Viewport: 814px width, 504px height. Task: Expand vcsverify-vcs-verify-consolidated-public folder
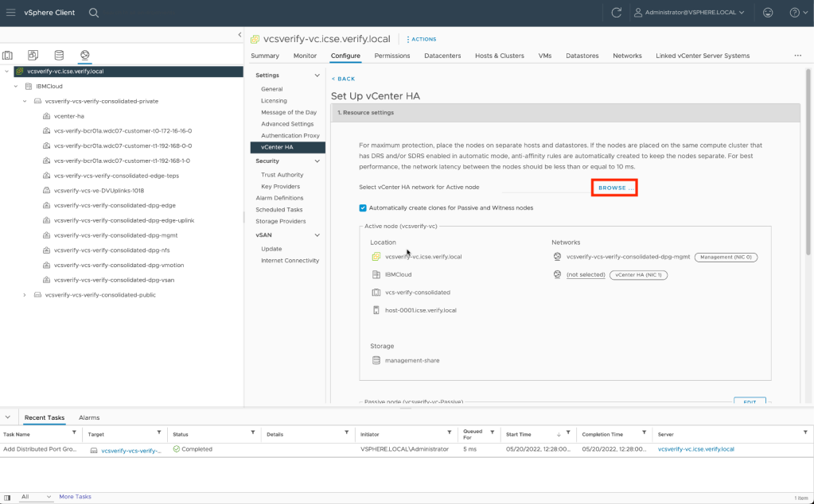25,295
